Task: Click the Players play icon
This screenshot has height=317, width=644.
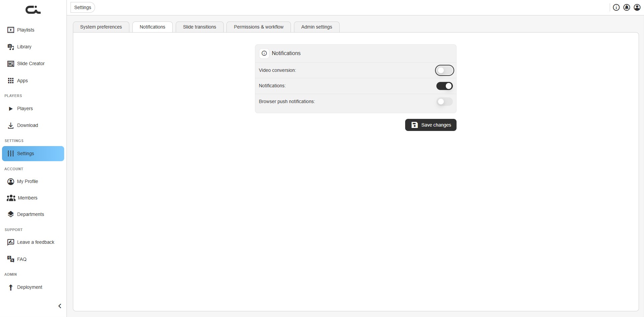Action: (11, 108)
